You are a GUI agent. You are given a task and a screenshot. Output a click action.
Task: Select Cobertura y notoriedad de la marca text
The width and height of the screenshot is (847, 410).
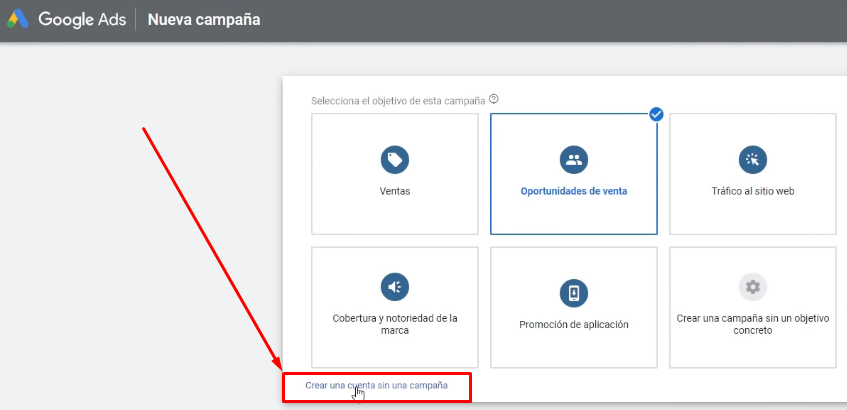pos(395,324)
